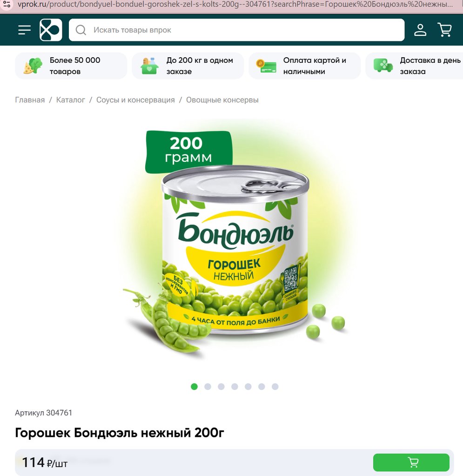Click the site info icon in address bar
Image resolution: width=463 pixels, height=476 pixels.
coord(7,4)
